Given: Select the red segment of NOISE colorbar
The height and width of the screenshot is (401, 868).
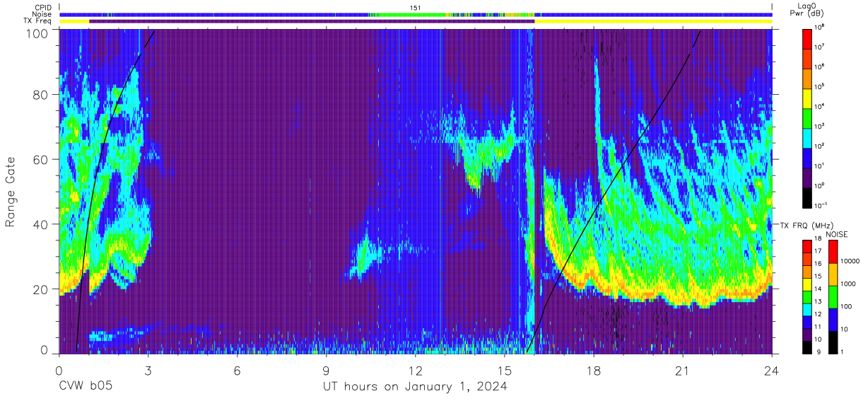Looking at the screenshot, I should click(833, 252).
